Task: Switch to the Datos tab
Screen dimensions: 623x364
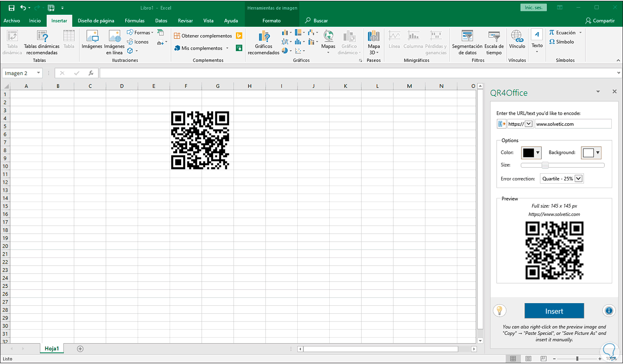Action: (x=161, y=20)
